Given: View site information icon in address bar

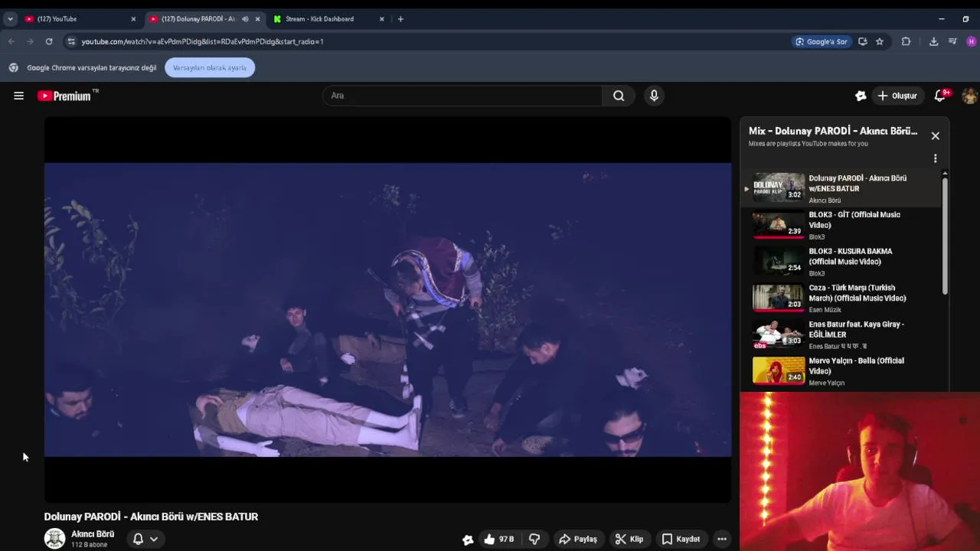Looking at the screenshot, I should point(71,41).
